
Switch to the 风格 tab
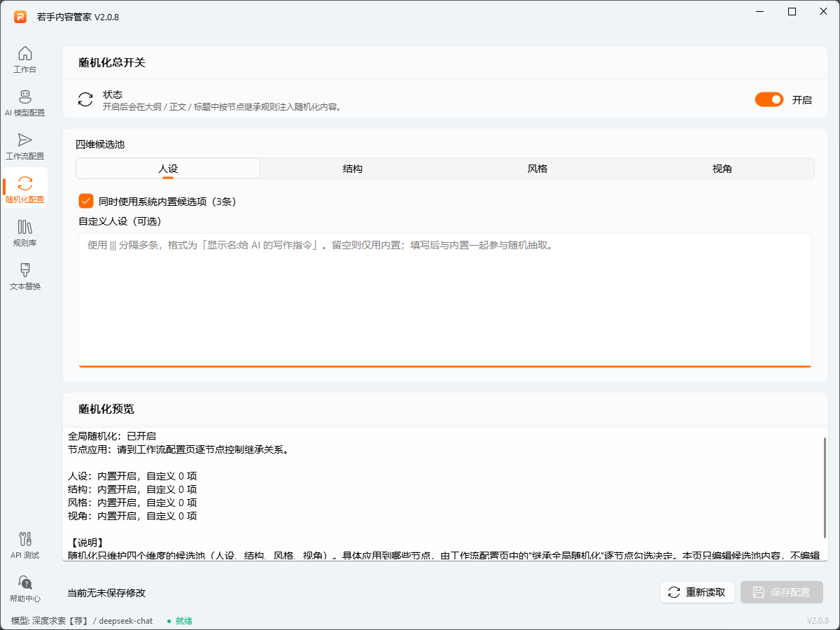pyautogui.click(x=537, y=168)
